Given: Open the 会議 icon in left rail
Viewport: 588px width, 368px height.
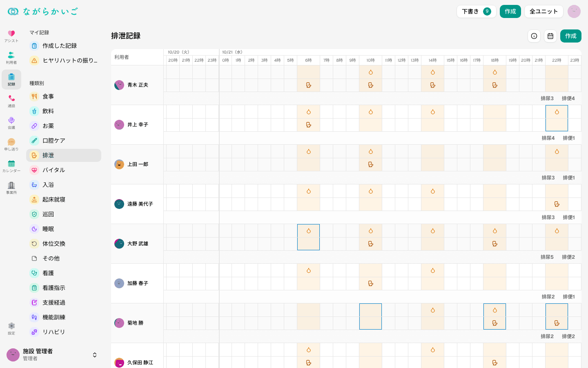Looking at the screenshot, I should 11,123.
